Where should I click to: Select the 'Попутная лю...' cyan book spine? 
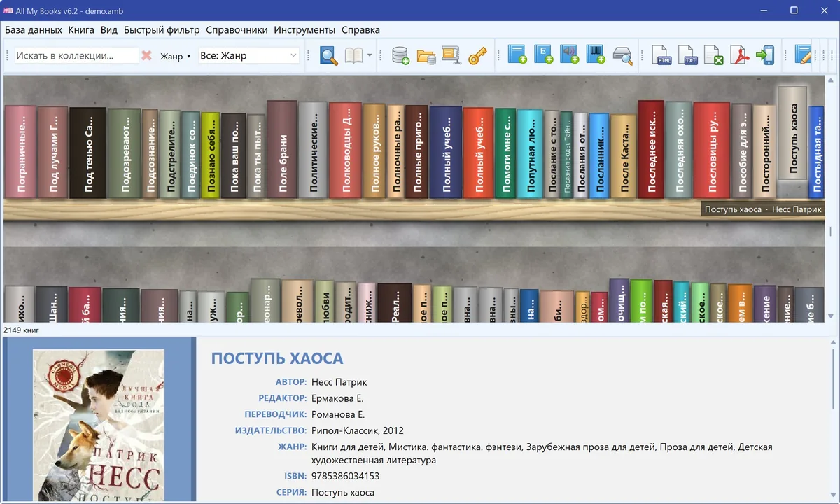point(531,153)
